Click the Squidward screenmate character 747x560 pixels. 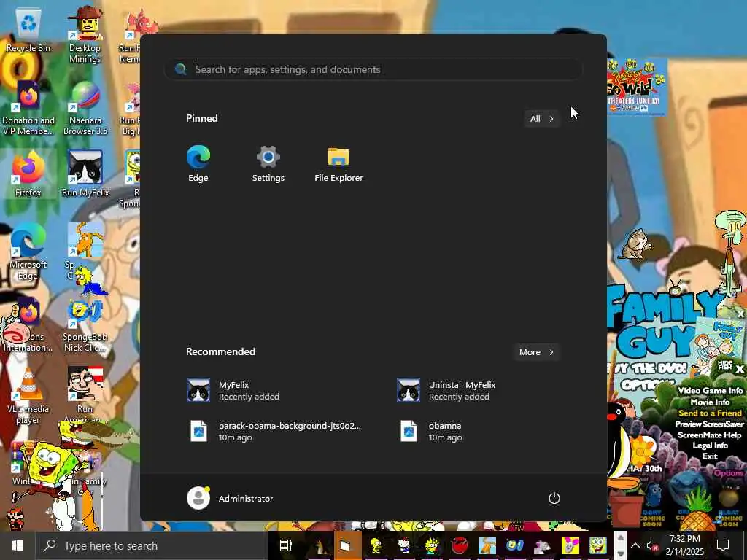(x=729, y=252)
